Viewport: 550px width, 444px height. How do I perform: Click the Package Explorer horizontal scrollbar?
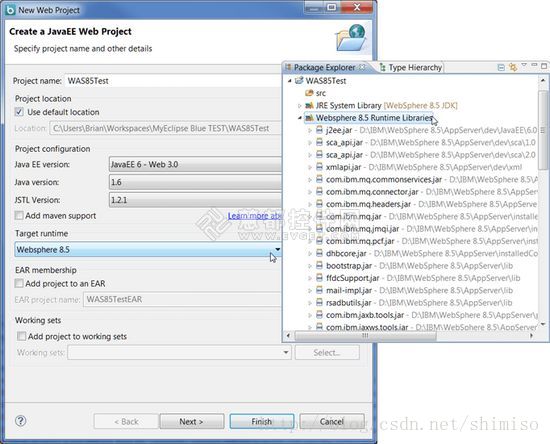tap(365, 335)
